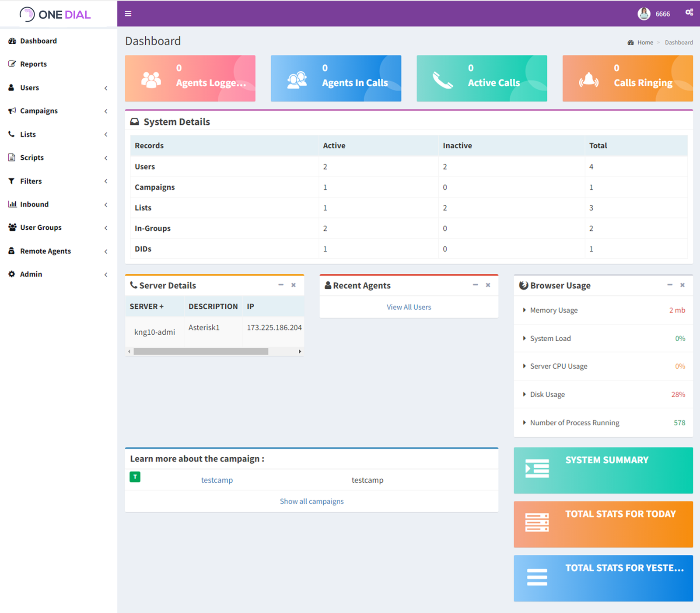Screen dimensions: 700x613
Task: Expand the Users sidebar menu
Action: tap(29, 88)
